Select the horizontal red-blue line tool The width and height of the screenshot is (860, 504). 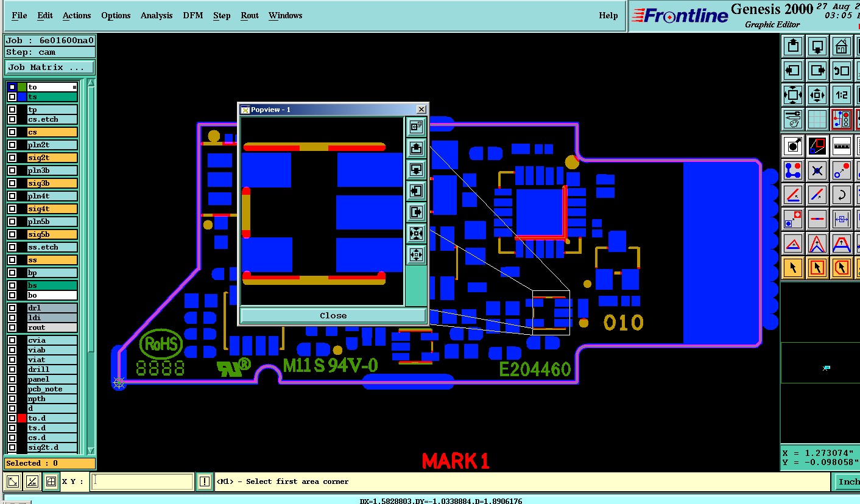click(x=817, y=219)
